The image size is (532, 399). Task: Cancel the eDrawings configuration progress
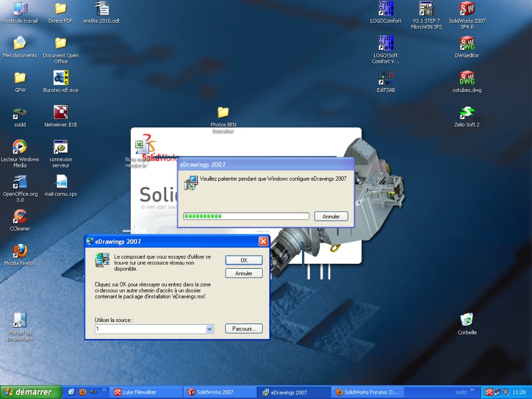coord(331,217)
